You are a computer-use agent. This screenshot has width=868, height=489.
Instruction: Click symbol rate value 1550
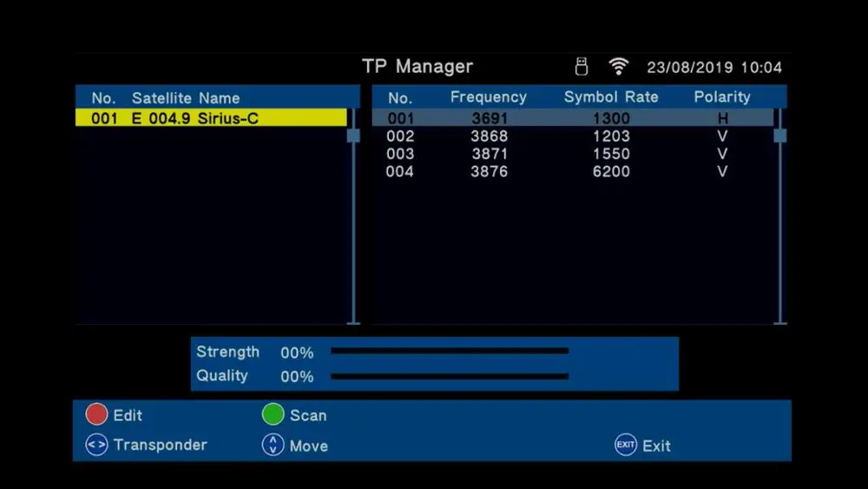pyautogui.click(x=611, y=154)
